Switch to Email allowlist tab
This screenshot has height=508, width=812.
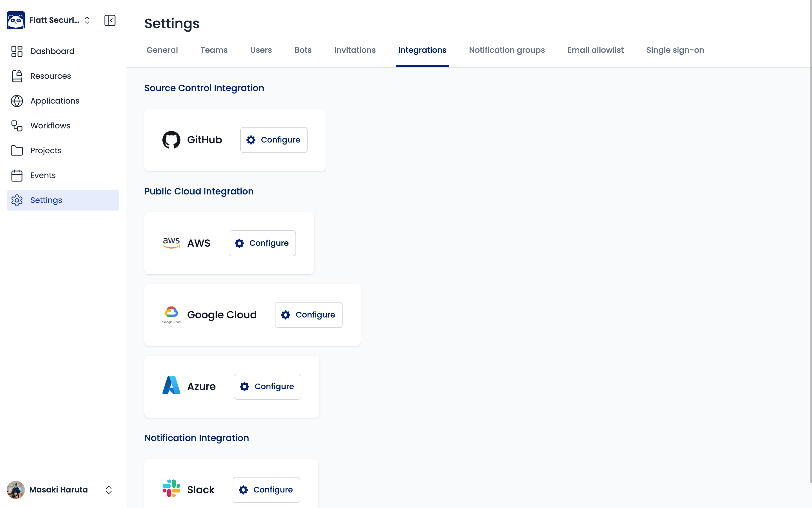[595, 50]
